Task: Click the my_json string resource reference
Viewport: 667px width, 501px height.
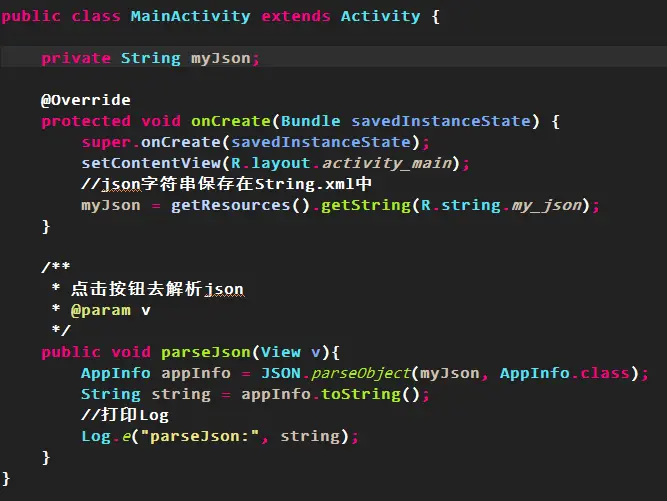Action: coord(547,205)
